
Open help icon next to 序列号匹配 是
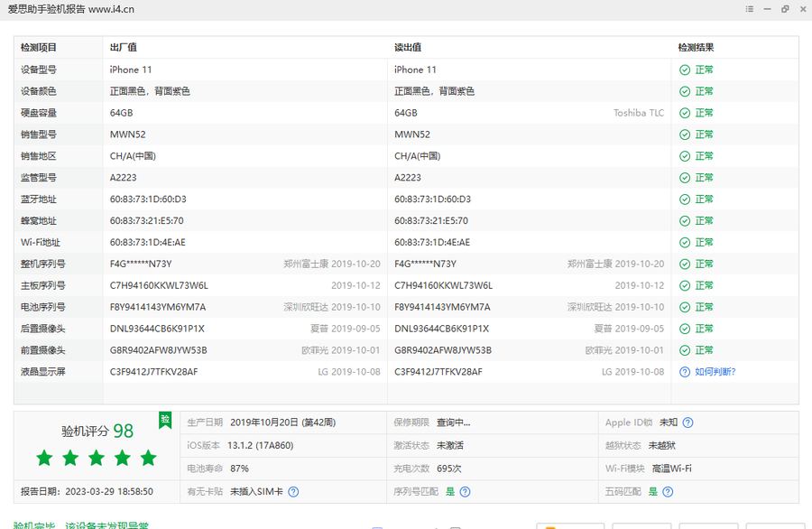465,492
